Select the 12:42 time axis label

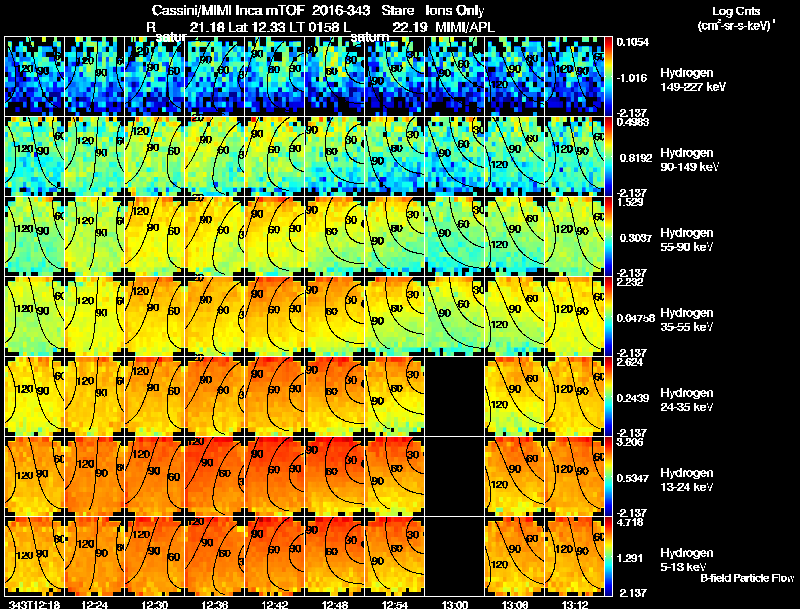tap(275, 604)
